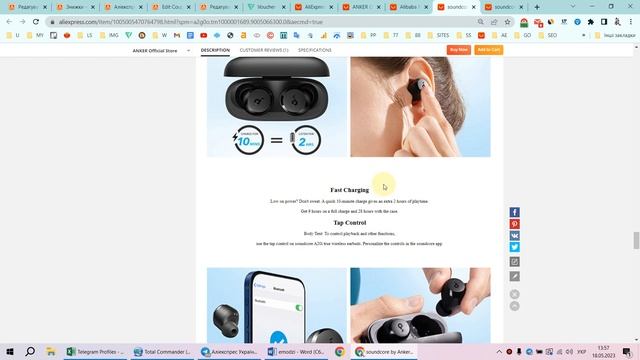Open the IMG bookmarks folder
The image size is (640, 360).
109,36
